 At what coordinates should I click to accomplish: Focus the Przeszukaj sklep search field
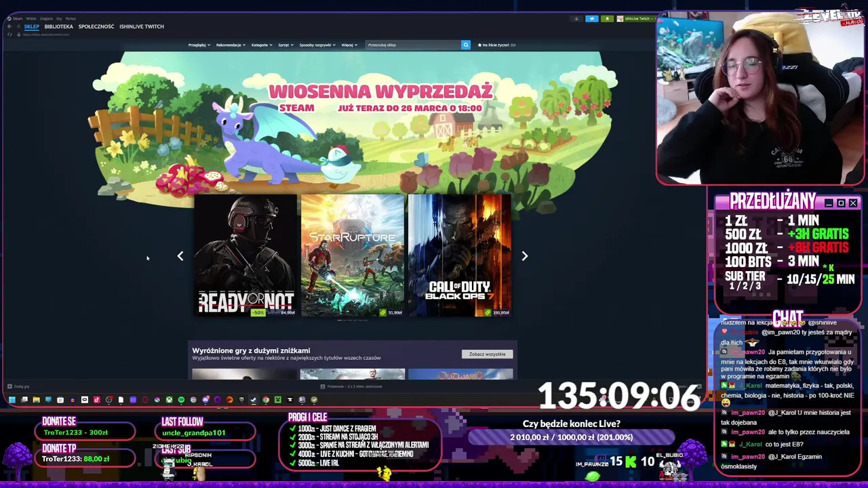coord(413,45)
